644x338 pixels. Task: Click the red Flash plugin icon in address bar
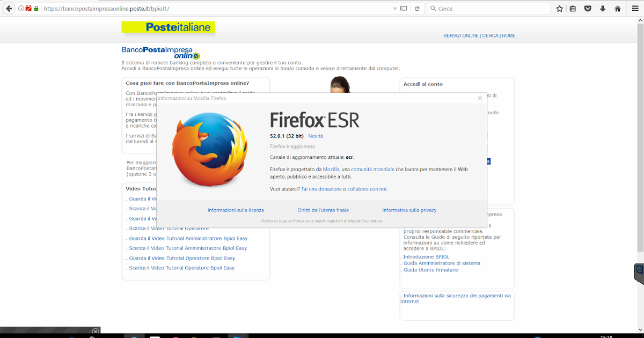coord(28,9)
